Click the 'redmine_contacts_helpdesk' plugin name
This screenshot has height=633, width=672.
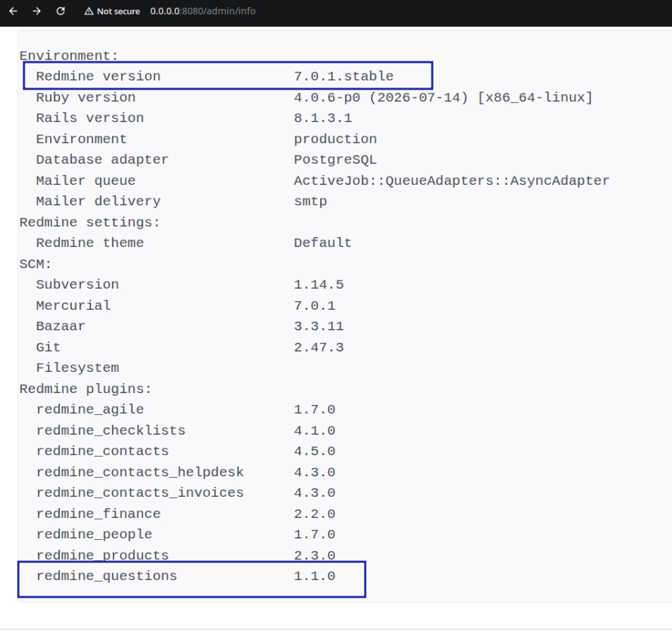pyautogui.click(x=140, y=471)
